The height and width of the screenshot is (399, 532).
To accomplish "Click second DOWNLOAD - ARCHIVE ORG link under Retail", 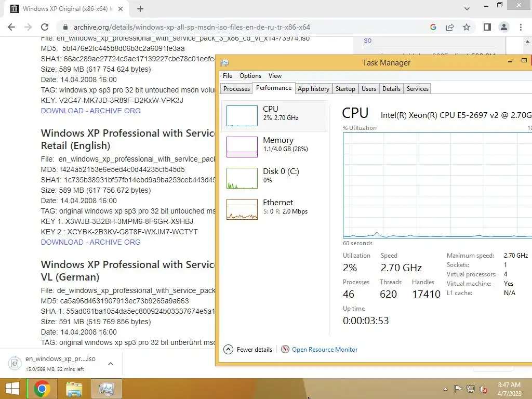I will [x=90, y=242].
